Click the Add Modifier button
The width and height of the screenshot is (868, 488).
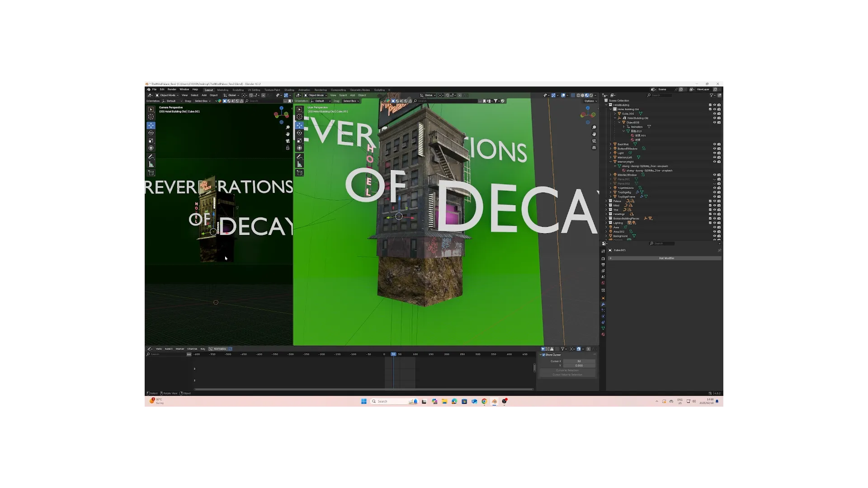[x=666, y=258]
